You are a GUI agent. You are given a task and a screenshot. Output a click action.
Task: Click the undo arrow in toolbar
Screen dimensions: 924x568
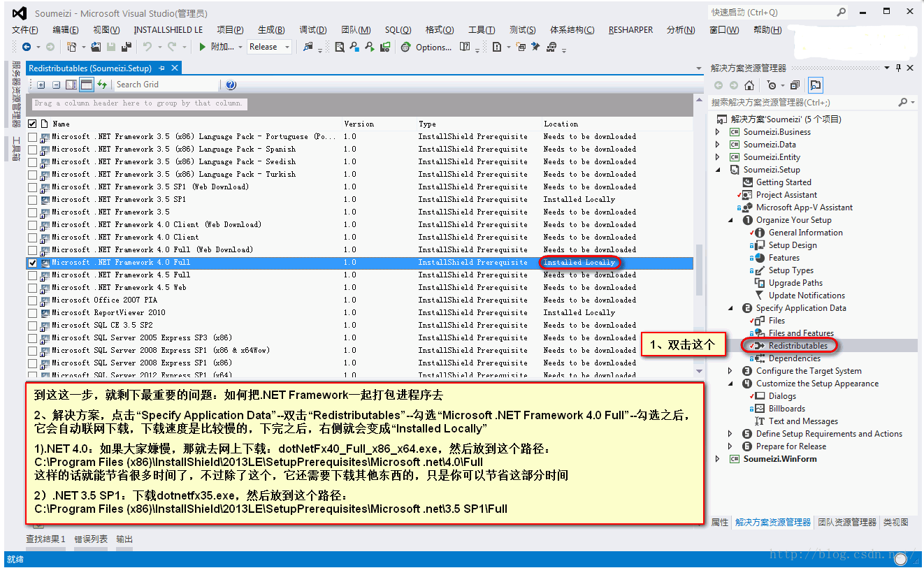[147, 47]
